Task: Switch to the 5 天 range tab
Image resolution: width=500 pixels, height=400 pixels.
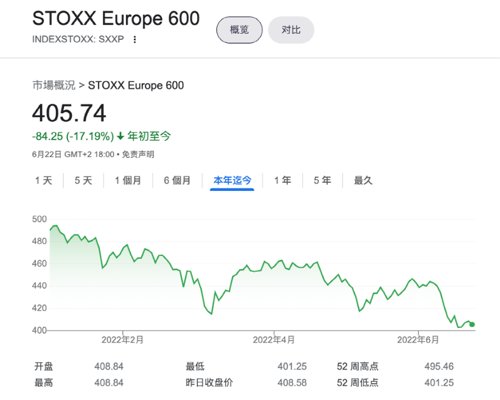Action: (x=83, y=180)
